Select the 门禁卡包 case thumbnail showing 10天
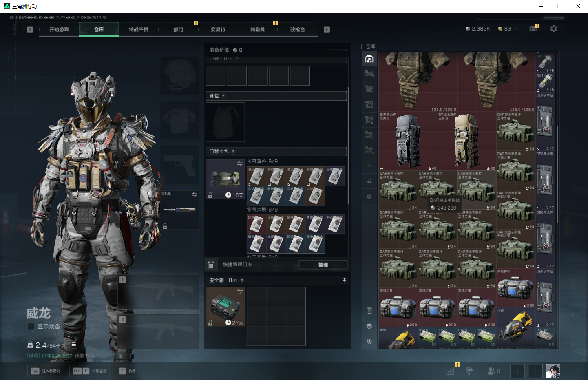This screenshot has width=588, height=380. pyautogui.click(x=225, y=179)
